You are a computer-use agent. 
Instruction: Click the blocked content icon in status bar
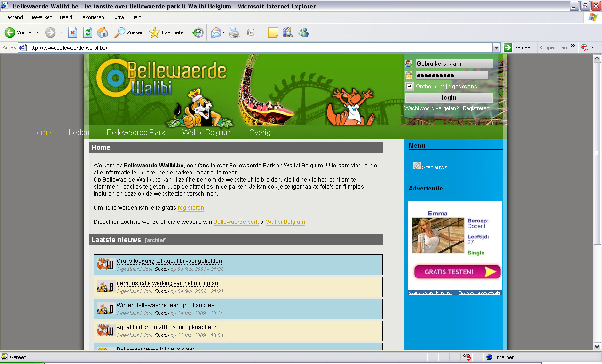pos(467,357)
